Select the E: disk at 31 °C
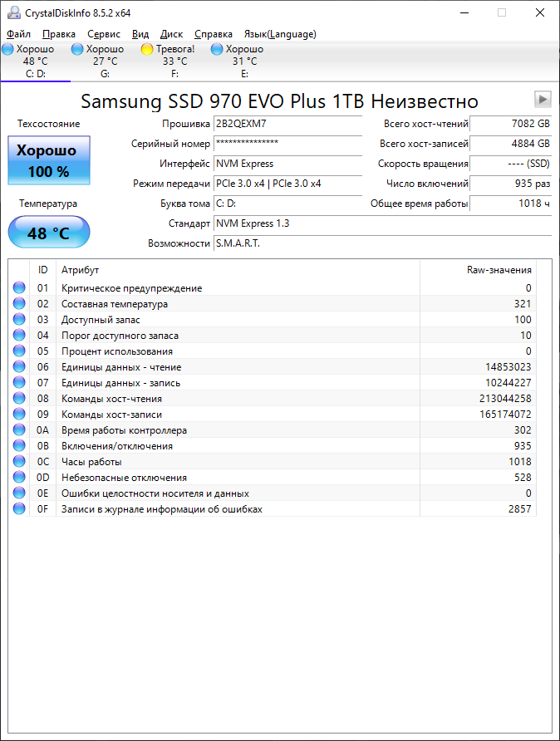Viewport: 560px width, 741px height. 244,61
